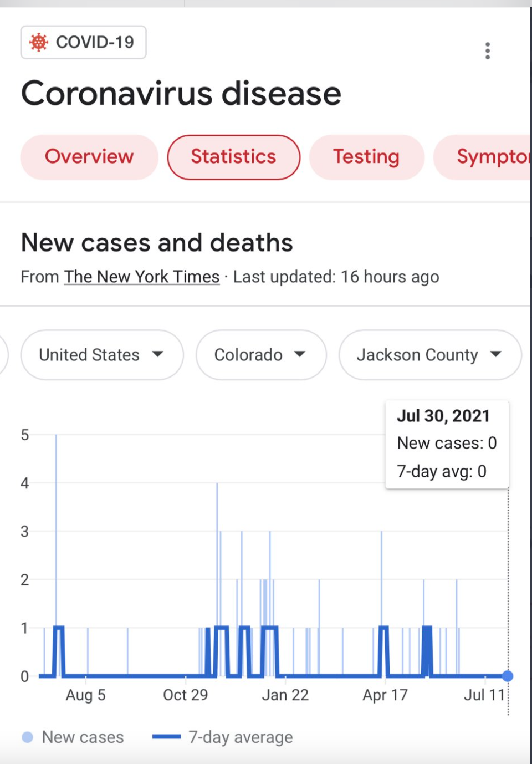Viewport: 532px width, 764px height.
Task: Expand the Colorado state dropdown
Action: (261, 355)
